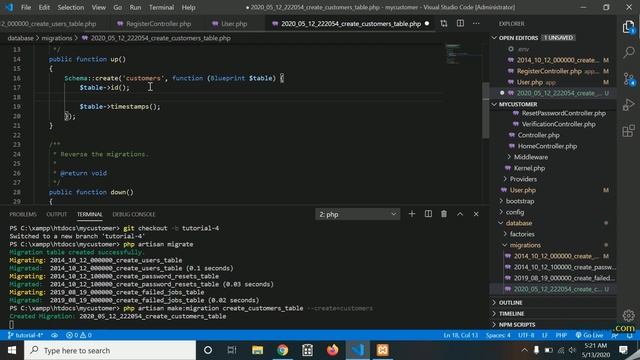Expand the factories folder
Viewport: 640px width, 360px height.
coord(522,234)
